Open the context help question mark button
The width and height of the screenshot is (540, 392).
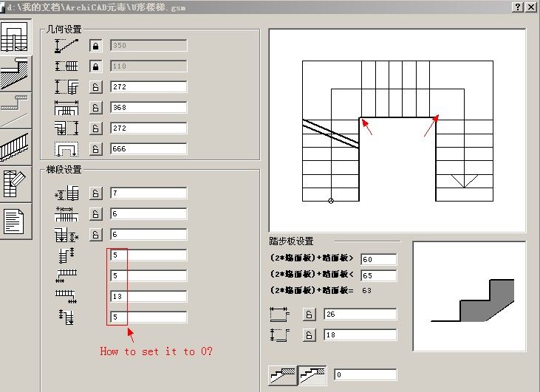pos(518,7)
